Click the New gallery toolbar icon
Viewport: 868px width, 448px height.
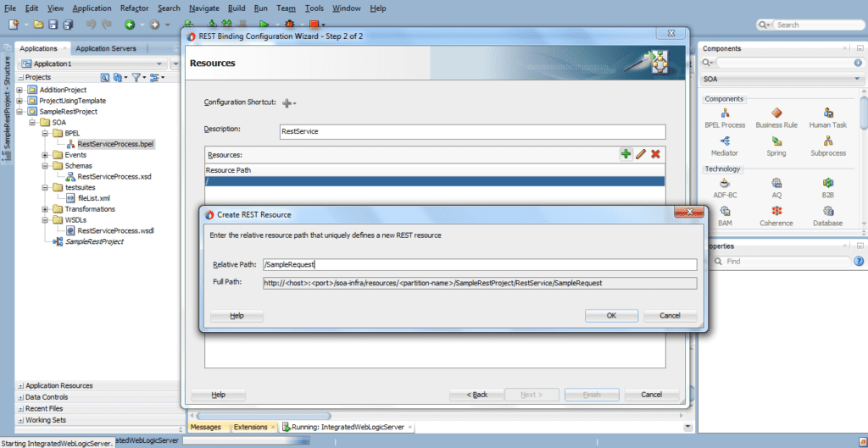[14, 25]
